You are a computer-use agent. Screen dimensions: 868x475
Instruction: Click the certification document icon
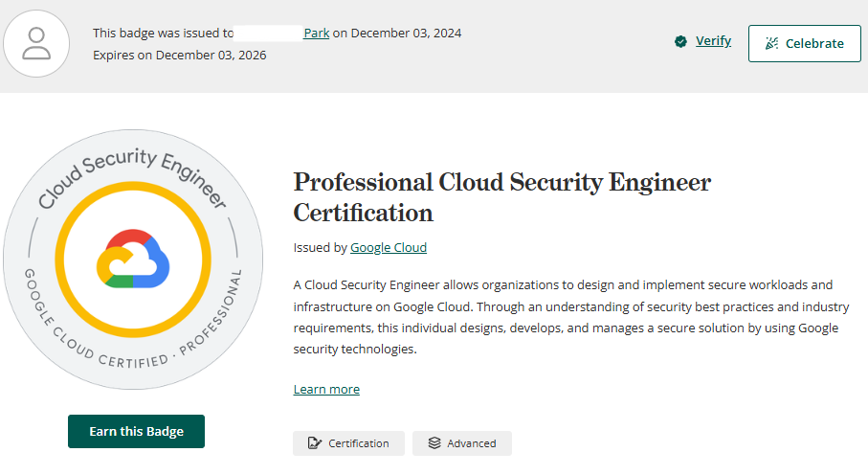pos(315,443)
